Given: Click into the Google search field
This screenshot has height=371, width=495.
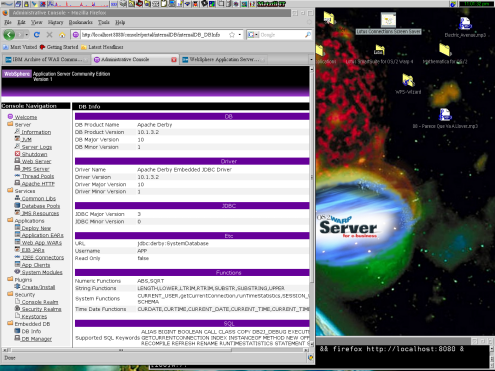Looking at the screenshot, I should (282, 35).
